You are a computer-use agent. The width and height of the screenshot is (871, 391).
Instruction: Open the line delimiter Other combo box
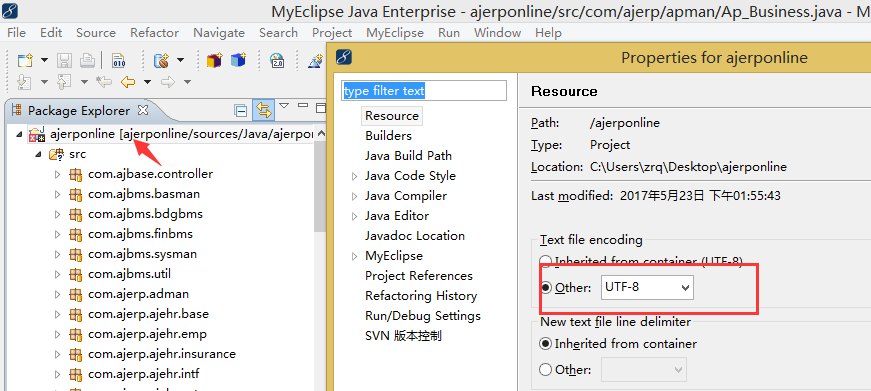(x=644, y=370)
